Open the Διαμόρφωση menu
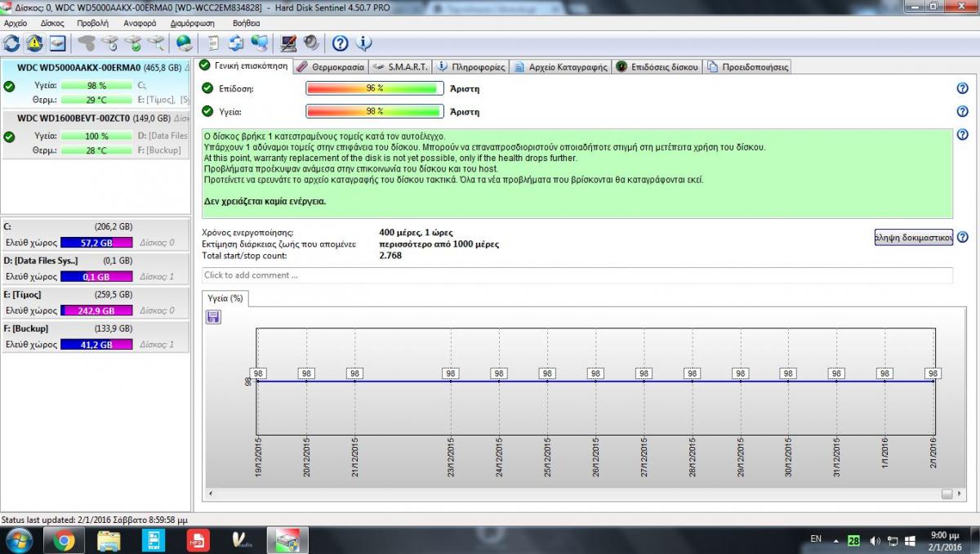 point(193,23)
